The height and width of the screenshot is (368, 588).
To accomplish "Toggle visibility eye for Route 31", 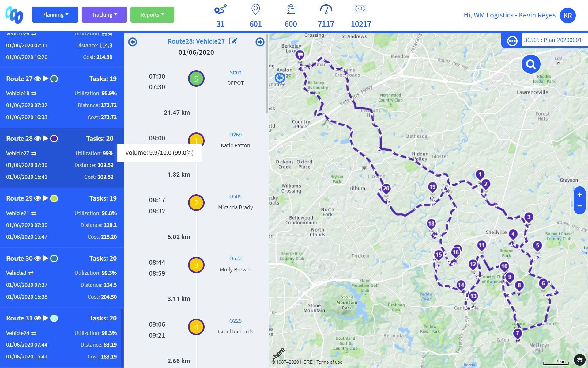I will (x=37, y=318).
